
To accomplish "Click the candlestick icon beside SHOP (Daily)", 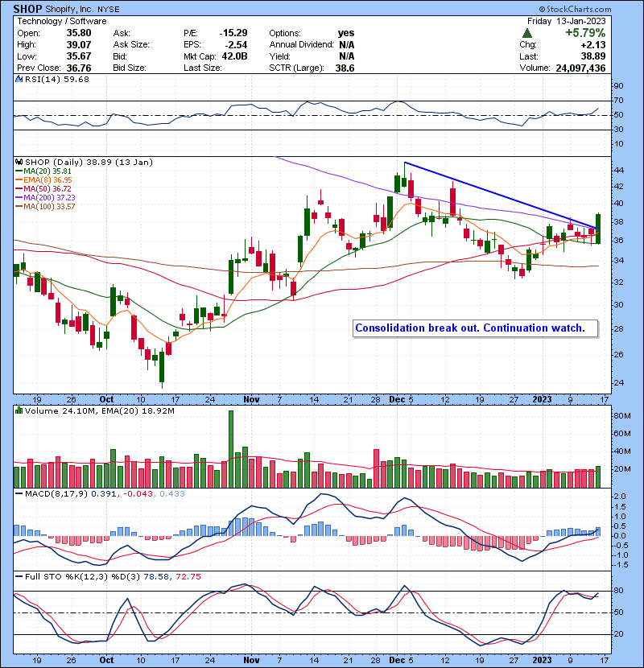I will [19, 162].
